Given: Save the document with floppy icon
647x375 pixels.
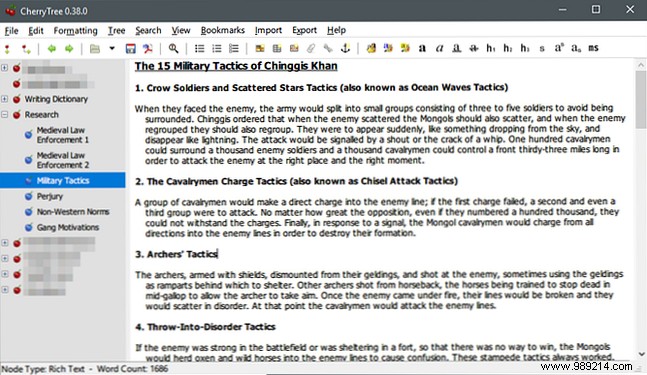Looking at the screenshot, I should tap(130, 49).
